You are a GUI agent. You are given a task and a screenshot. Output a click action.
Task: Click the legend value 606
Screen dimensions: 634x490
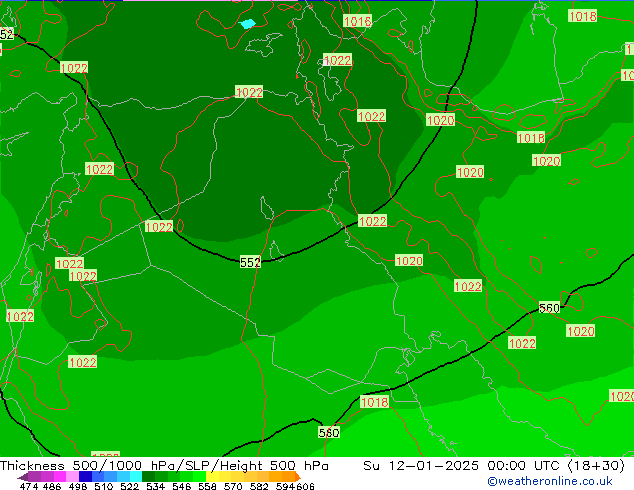305,486
